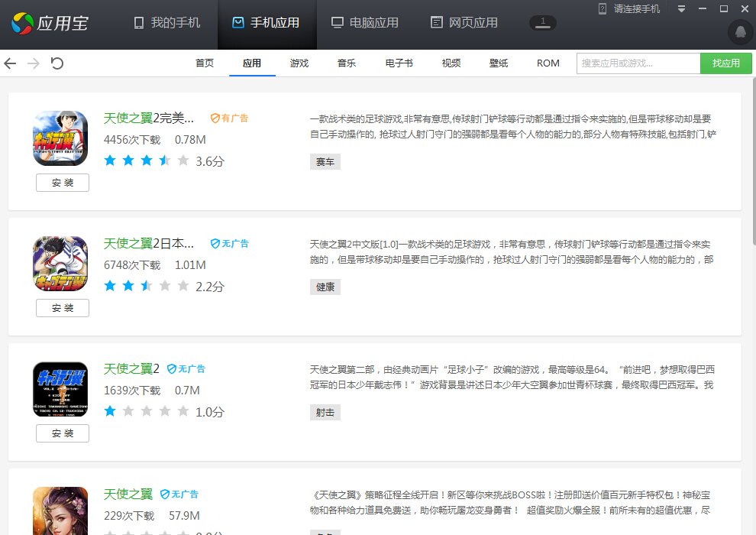Click the back navigation arrow
Image resolution: width=756 pixels, height=535 pixels.
(11, 63)
